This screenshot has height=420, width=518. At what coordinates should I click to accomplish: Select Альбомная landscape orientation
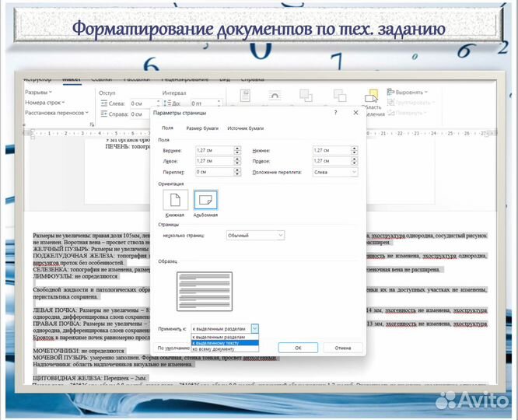205,200
